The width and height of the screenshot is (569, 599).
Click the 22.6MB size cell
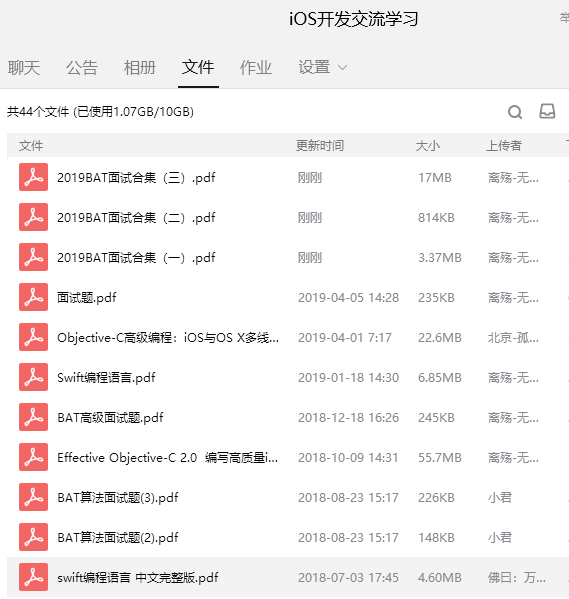point(440,338)
